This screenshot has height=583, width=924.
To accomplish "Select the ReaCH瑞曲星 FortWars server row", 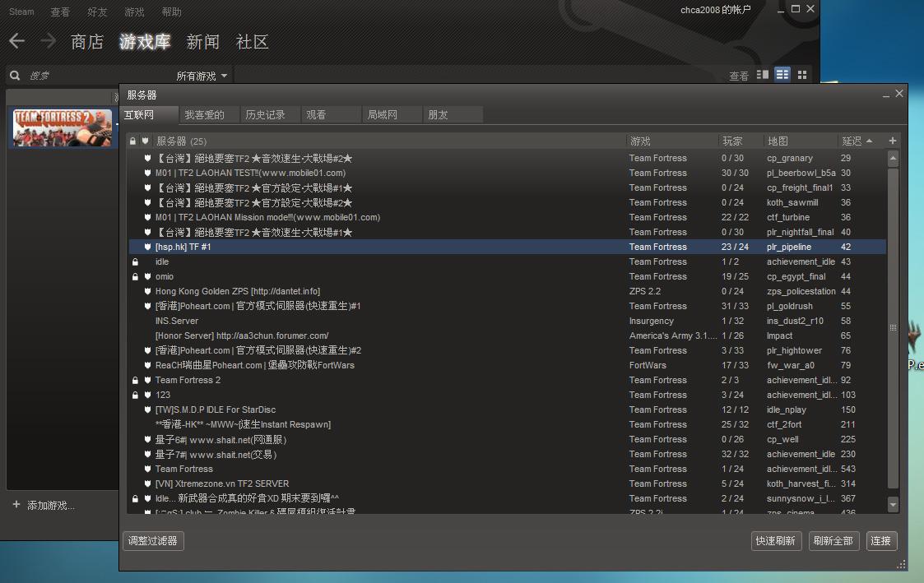I will [507, 365].
